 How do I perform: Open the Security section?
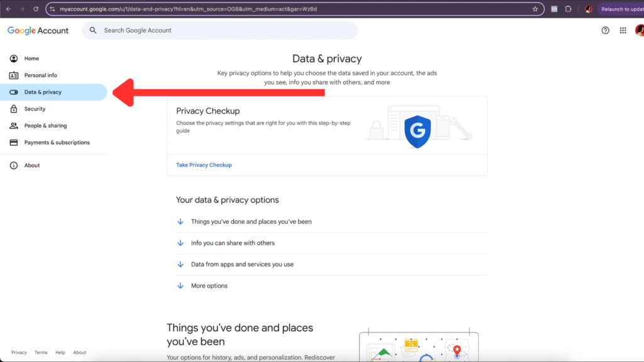(x=53, y=109)
